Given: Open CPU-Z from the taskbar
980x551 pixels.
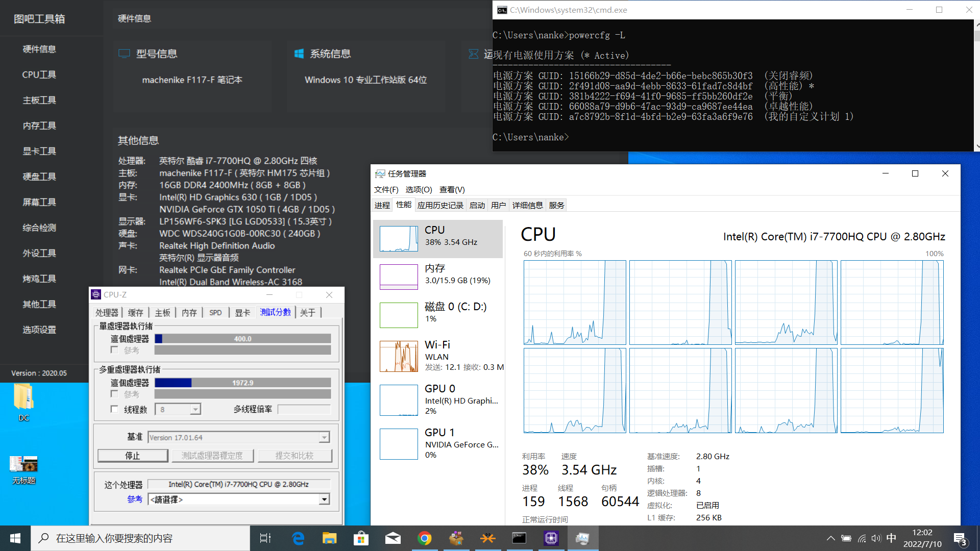Looking at the screenshot, I should coord(551,538).
